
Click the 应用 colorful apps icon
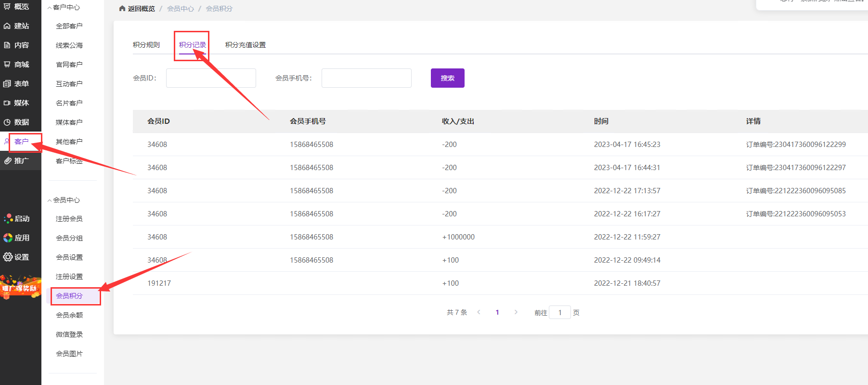tap(8, 238)
